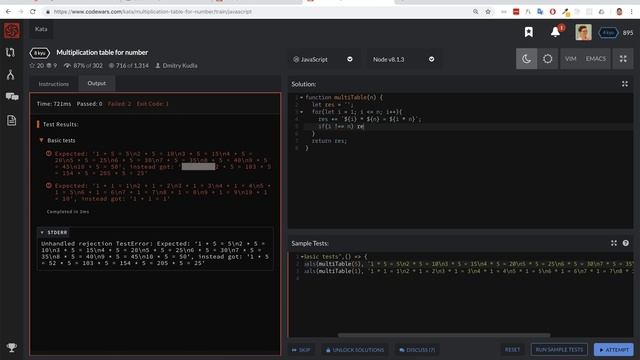Expand the Sample Tests panel

613,243
